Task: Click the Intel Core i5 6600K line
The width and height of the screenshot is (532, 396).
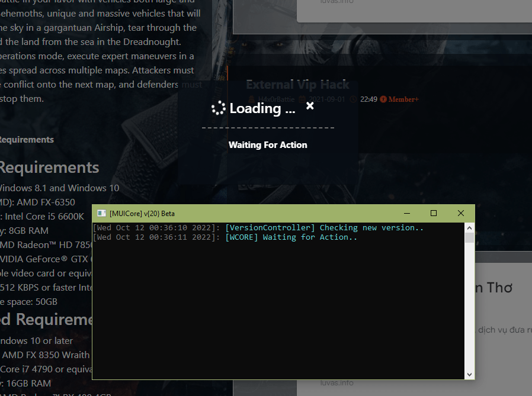Action: (42, 217)
